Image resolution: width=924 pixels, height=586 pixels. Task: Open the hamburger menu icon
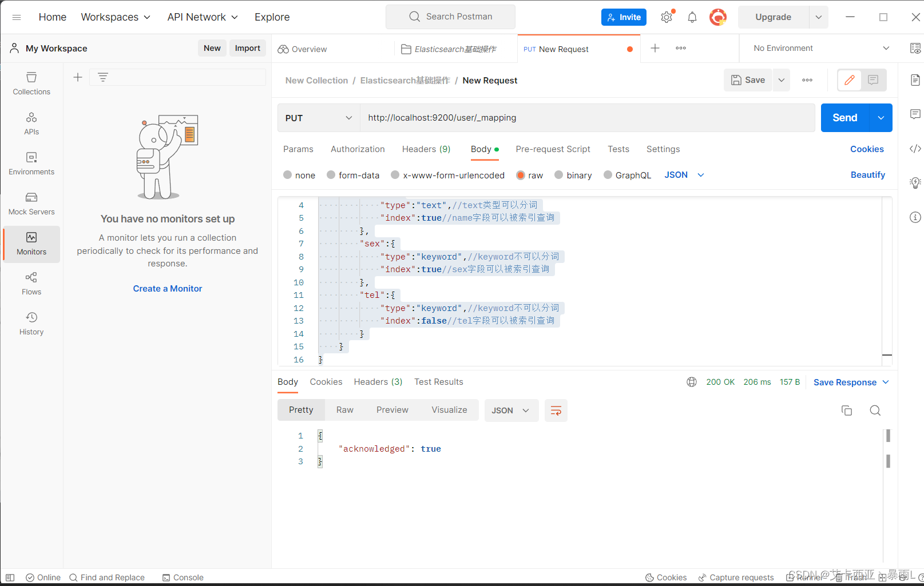[x=17, y=17]
